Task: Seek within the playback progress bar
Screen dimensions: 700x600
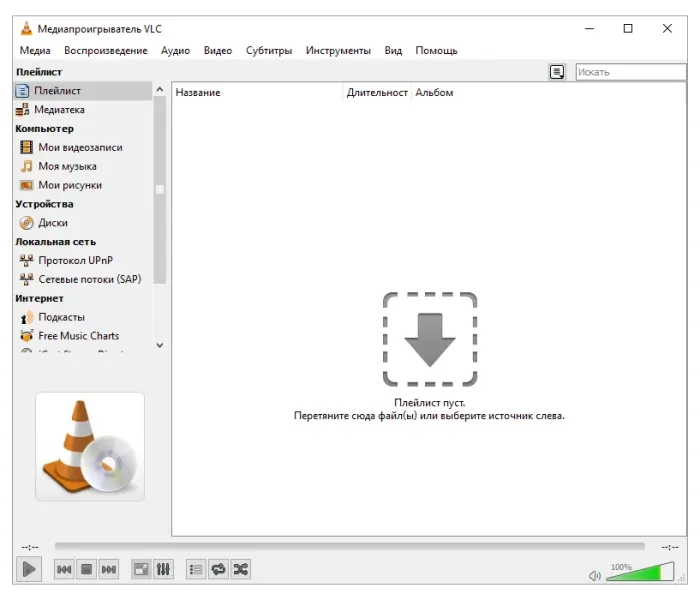Action: tap(350, 546)
